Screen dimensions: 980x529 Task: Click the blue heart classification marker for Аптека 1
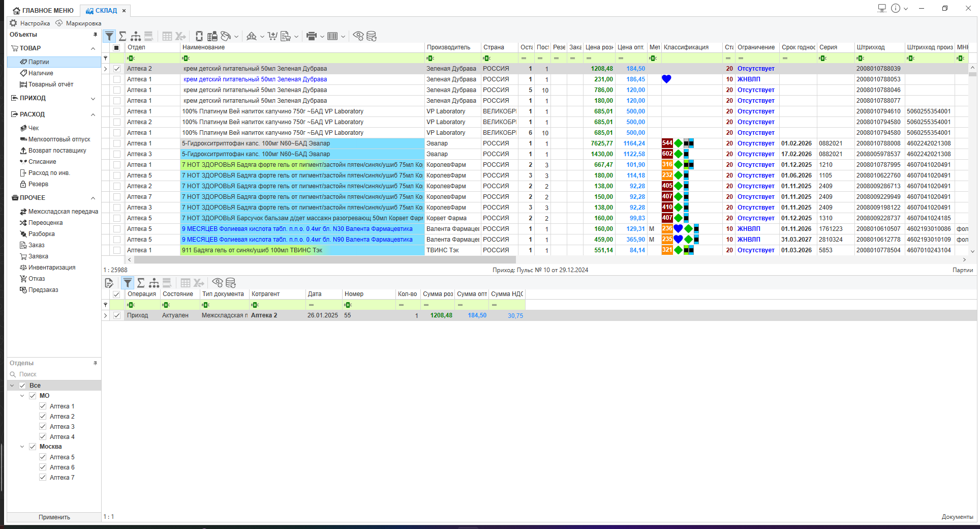click(x=666, y=79)
